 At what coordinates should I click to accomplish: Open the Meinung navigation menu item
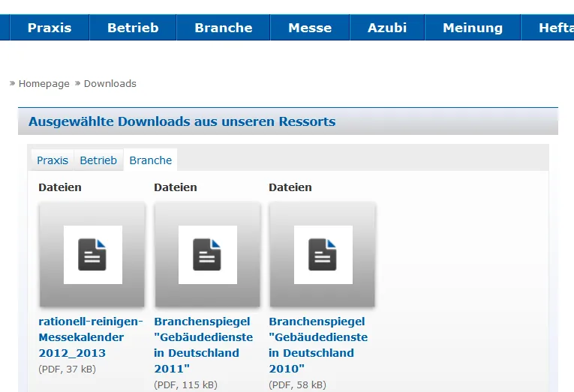(473, 28)
